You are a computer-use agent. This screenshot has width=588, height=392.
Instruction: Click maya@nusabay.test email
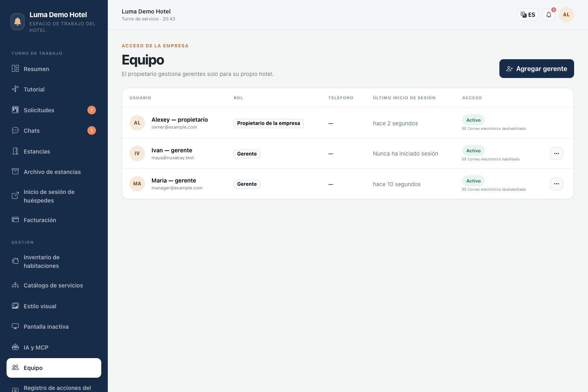click(x=173, y=158)
